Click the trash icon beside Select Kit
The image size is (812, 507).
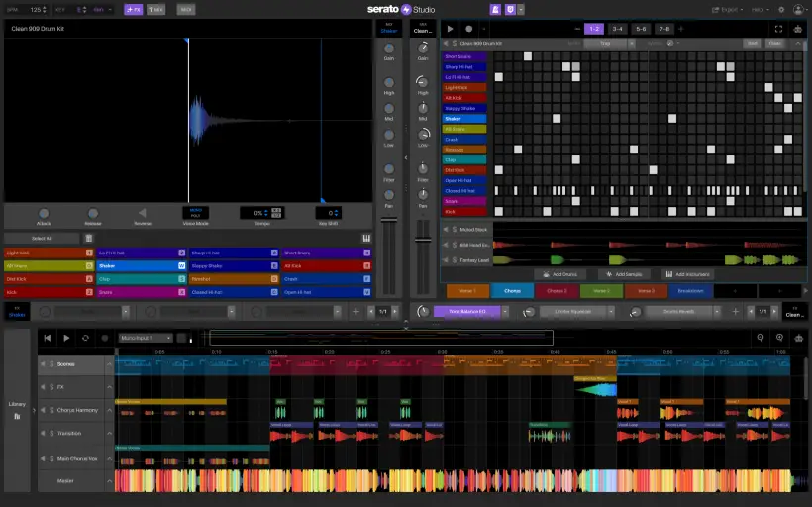(x=88, y=238)
